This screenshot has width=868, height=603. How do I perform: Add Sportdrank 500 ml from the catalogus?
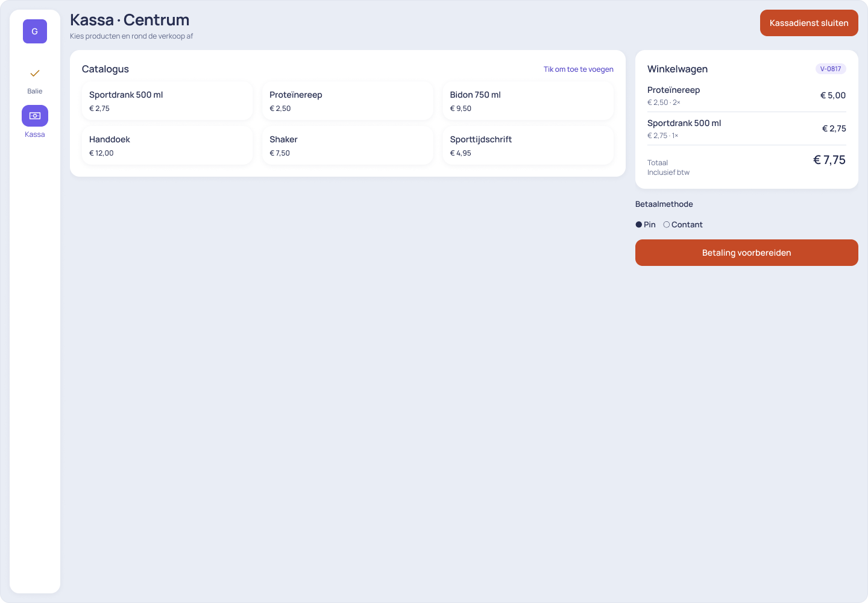tap(168, 101)
